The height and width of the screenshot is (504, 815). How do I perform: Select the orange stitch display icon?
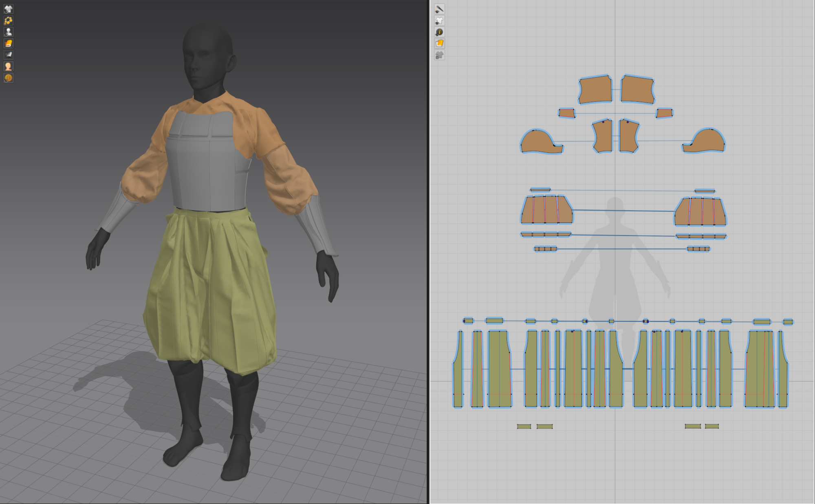point(9,21)
